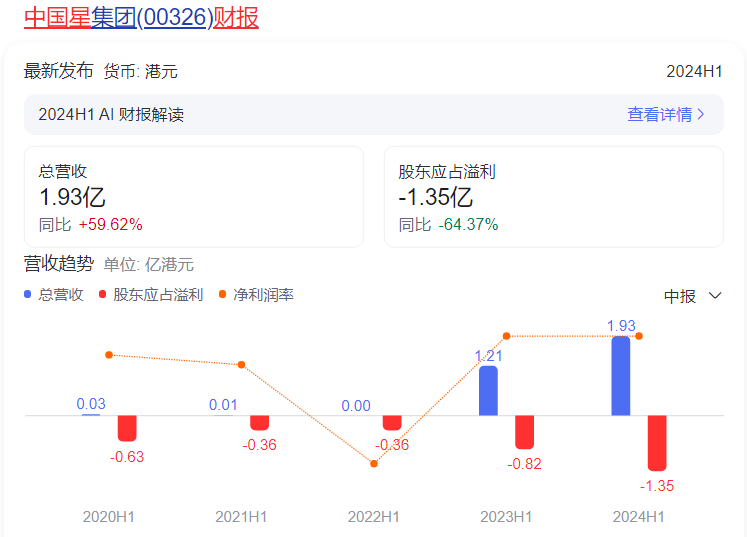Click the 0.03 value label for 2020H1
This screenshot has width=747, height=537.
click(91, 404)
